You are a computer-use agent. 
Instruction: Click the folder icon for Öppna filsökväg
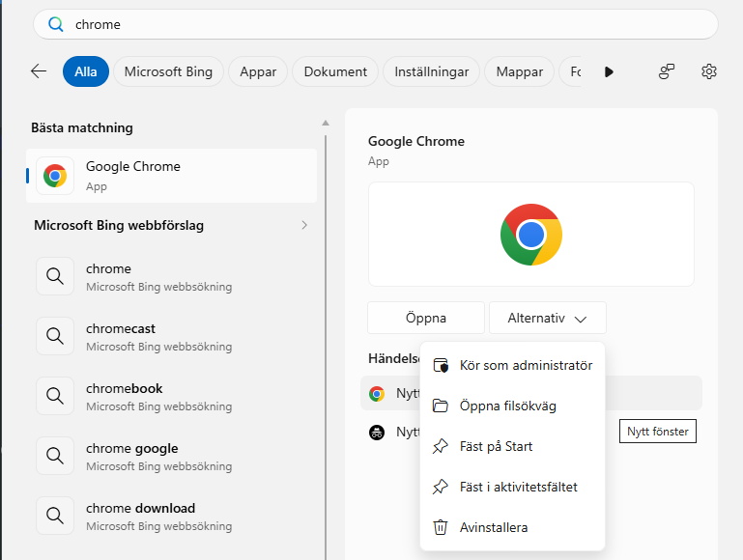coord(441,406)
